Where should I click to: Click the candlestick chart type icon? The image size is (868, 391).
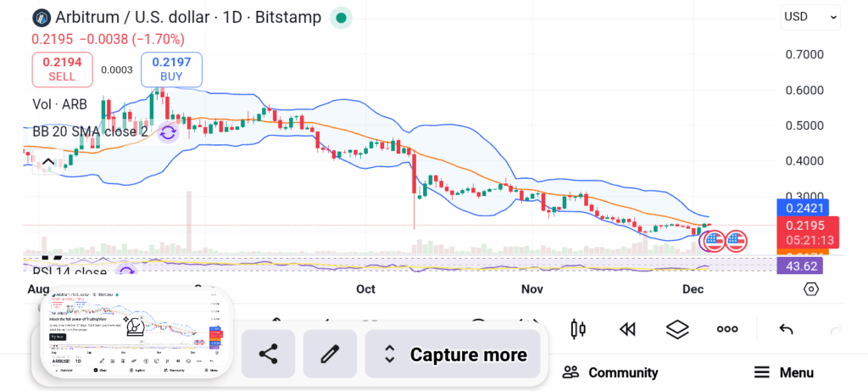(x=579, y=329)
